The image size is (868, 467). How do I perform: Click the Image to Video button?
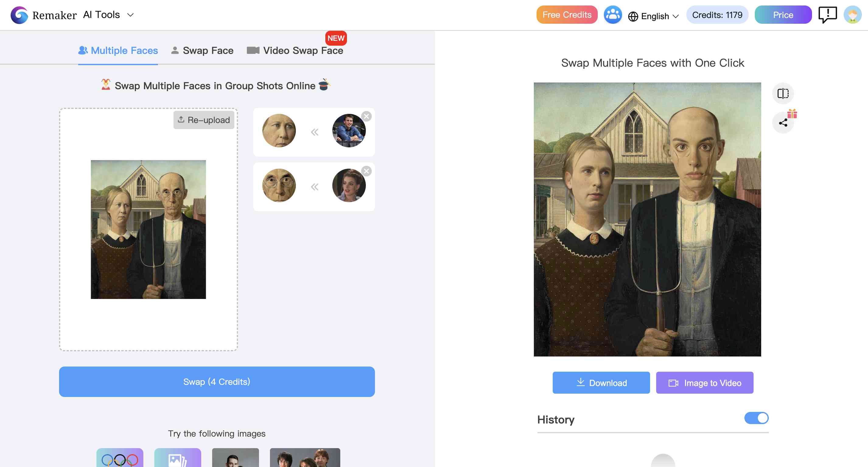click(705, 382)
